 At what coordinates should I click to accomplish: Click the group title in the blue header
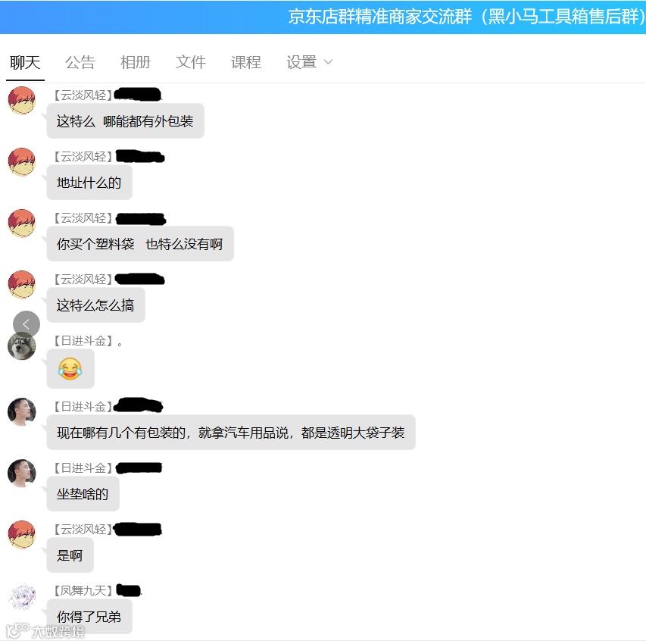(467, 17)
